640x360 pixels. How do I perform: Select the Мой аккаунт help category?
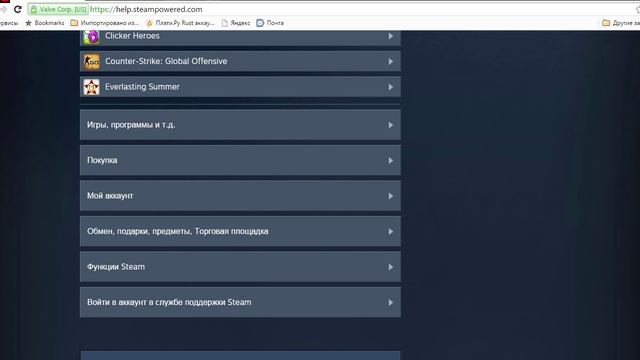240,196
